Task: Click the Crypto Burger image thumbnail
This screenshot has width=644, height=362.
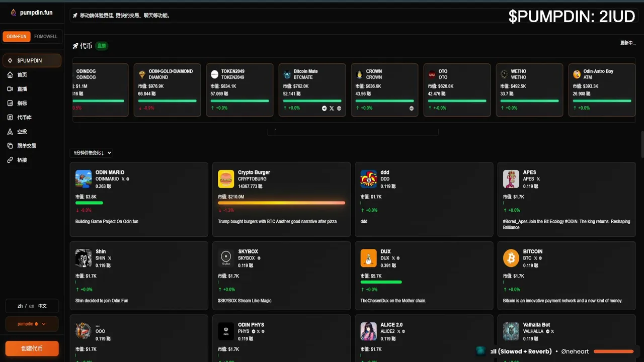Action: click(226, 178)
